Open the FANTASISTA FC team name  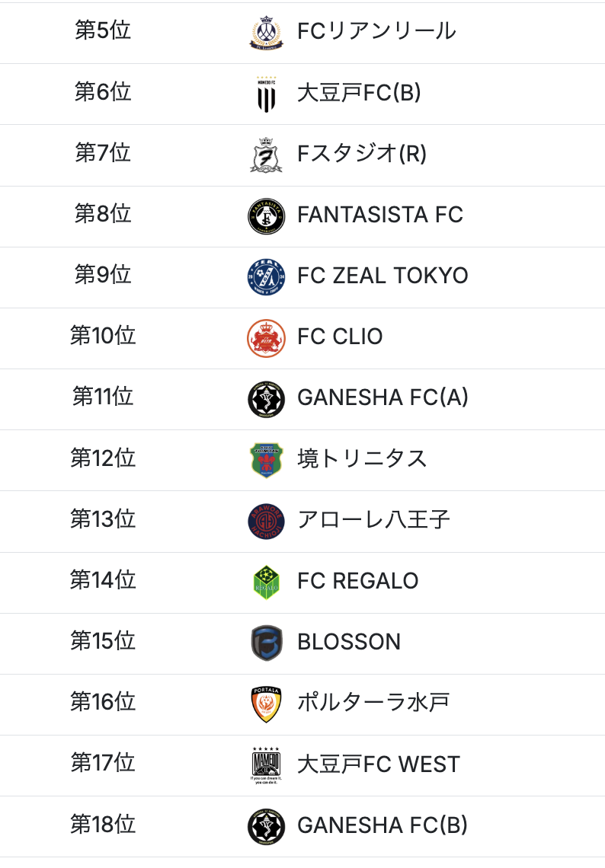click(380, 215)
